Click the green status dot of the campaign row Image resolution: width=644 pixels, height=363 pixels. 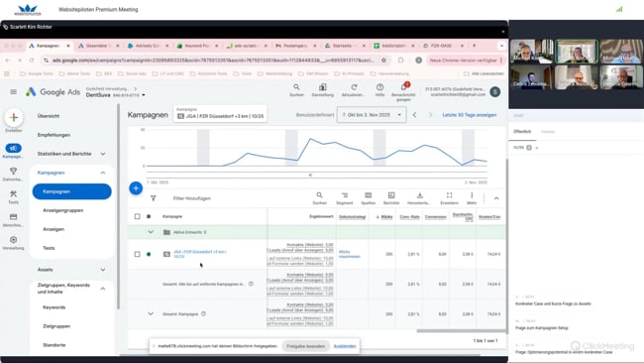pyautogui.click(x=149, y=254)
